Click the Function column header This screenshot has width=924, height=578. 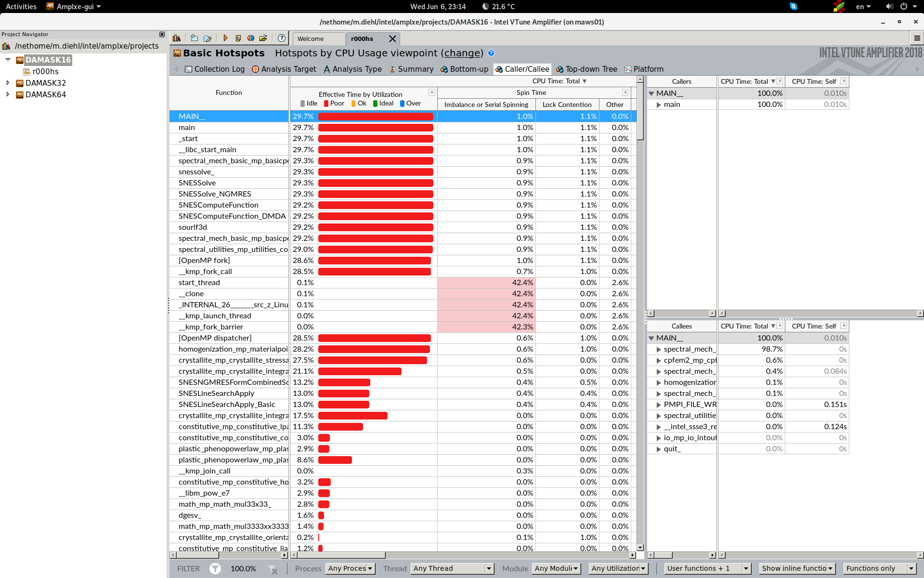[x=229, y=92]
